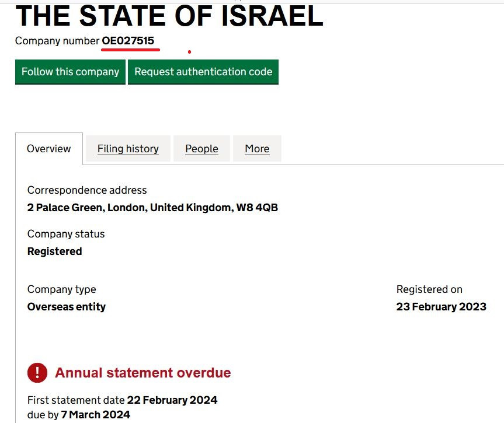Click the Annual statement overdue heading
504x423 pixels.
coord(143,373)
